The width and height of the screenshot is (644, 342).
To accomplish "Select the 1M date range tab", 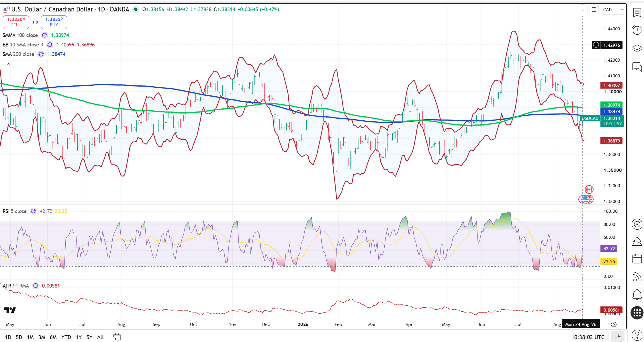I will tap(30, 337).
